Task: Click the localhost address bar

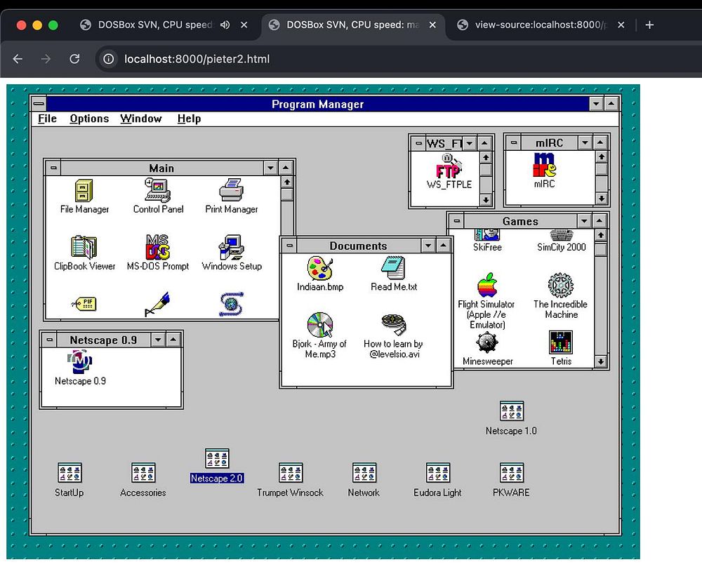Action: [399, 59]
